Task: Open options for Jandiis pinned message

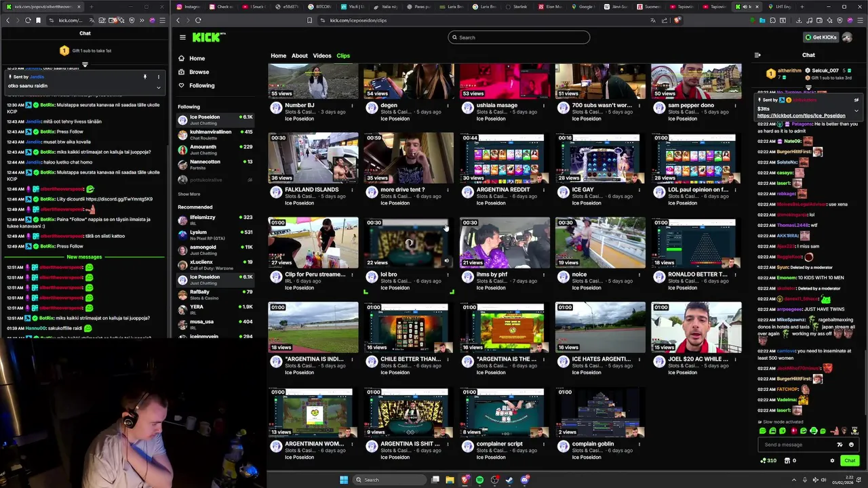Action: pyautogui.click(x=158, y=77)
